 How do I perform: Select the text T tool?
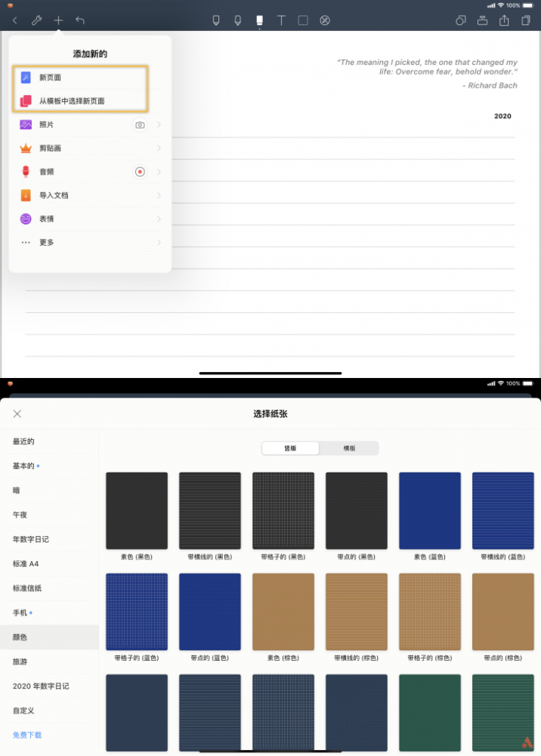point(281,20)
